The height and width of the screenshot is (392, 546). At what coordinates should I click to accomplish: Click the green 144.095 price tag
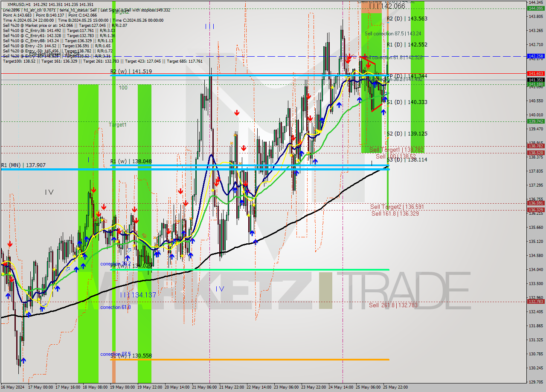pyautogui.click(x=535, y=8)
